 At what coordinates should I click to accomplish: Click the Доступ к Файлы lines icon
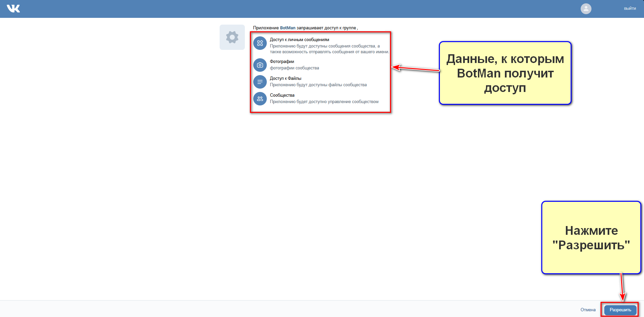[x=260, y=82]
